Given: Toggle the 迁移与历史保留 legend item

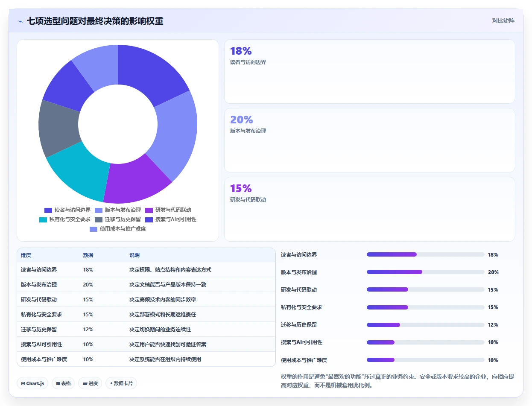Looking at the screenshot, I should (118, 219).
